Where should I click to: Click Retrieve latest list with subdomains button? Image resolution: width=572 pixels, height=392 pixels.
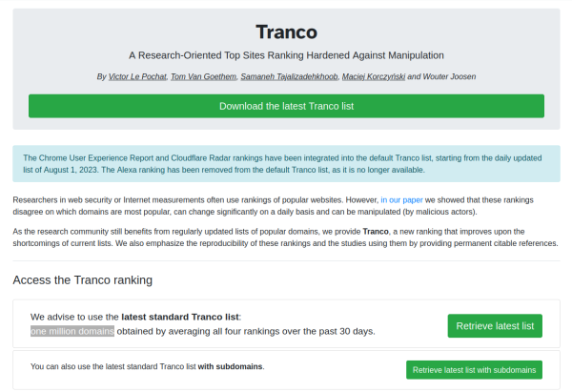(x=474, y=370)
